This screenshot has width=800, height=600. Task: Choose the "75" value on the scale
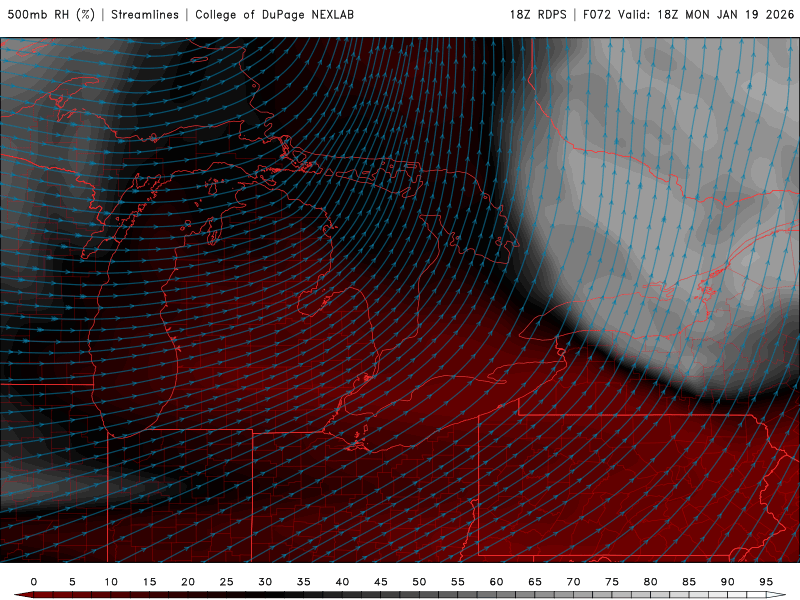point(612,582)
